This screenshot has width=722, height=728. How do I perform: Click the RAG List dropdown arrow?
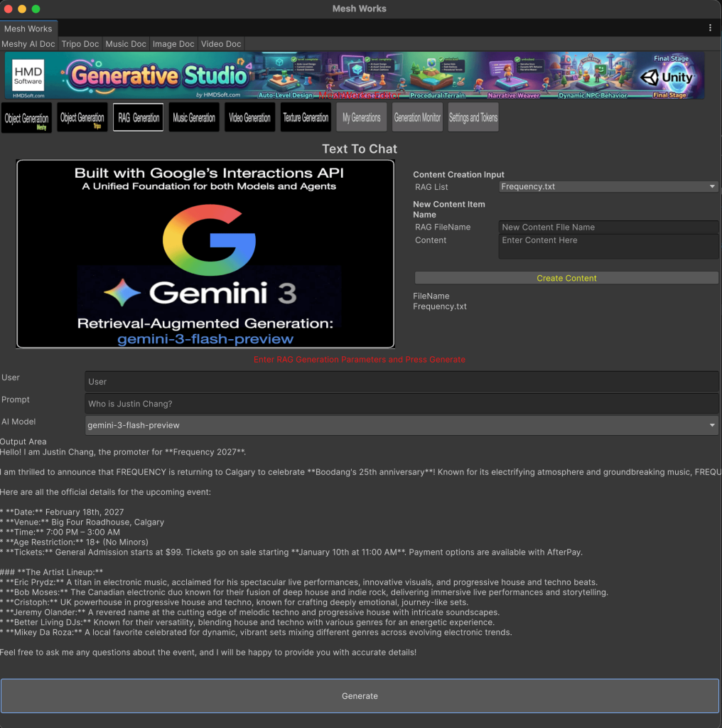(712, 187)
